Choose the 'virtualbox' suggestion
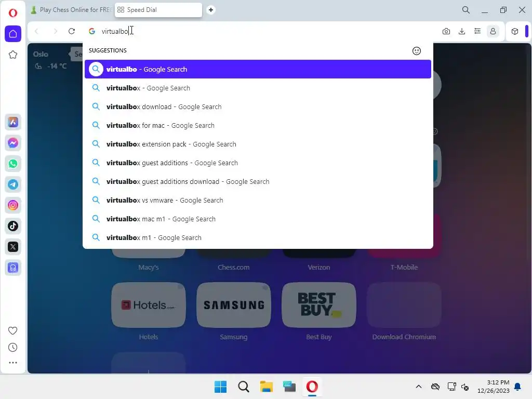Viewport: 532px width, 399px height. pyautogui.click(x=258, y=88)
